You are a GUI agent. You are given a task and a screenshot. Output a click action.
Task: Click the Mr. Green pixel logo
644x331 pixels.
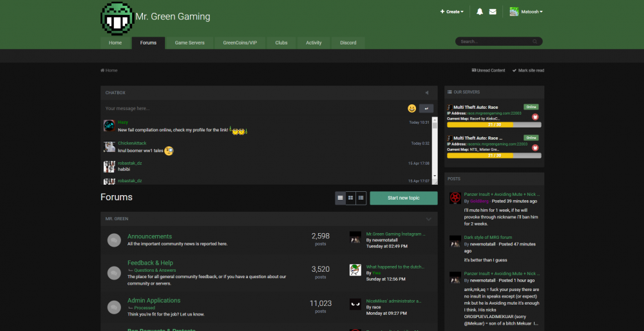[x=117, y=17]
